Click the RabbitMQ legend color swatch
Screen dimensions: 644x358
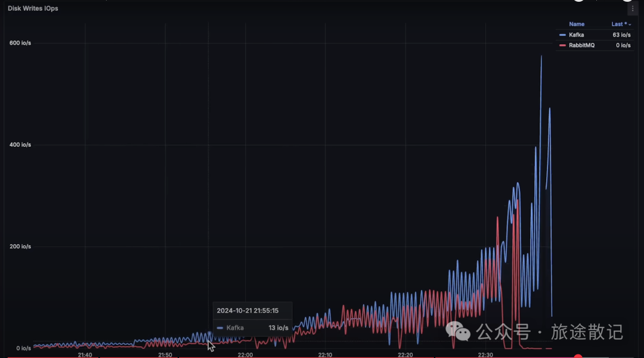point(563,45)
